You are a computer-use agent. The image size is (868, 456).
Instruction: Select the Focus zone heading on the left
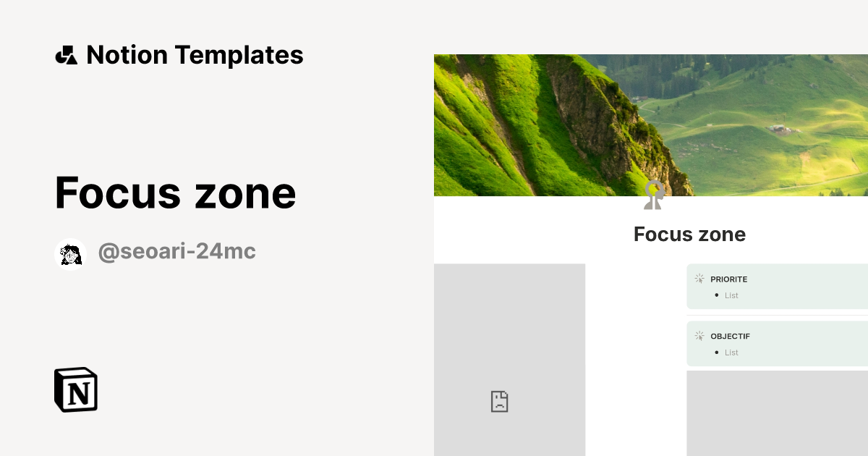pyautogui.click(x=174, y=192)
